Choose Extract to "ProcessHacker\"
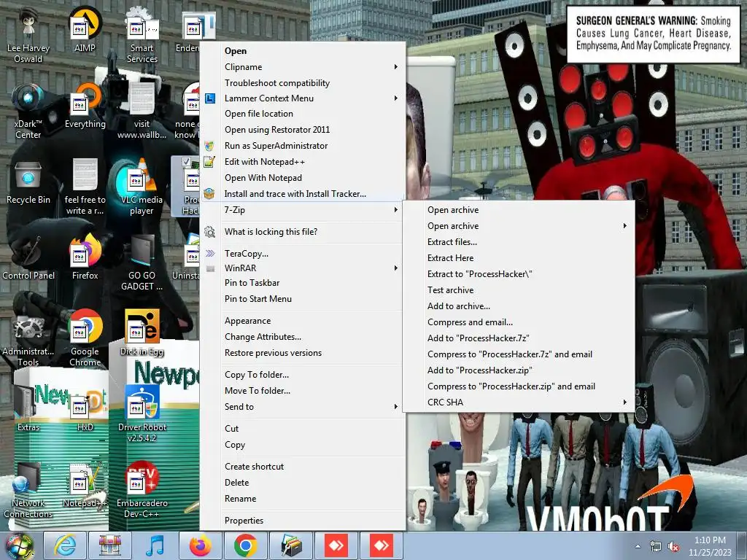This screenshot has width=747, height=560. pos(519,274)
